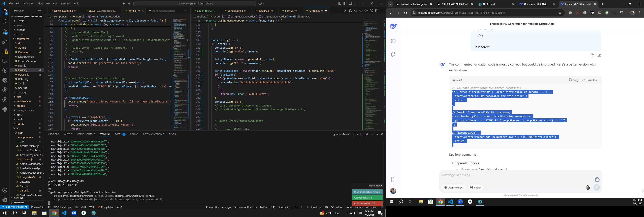The width and height of the screenshot is (644, 217).
Task: Open GitLens file annotations clock icon
Action: click(372, 11)
